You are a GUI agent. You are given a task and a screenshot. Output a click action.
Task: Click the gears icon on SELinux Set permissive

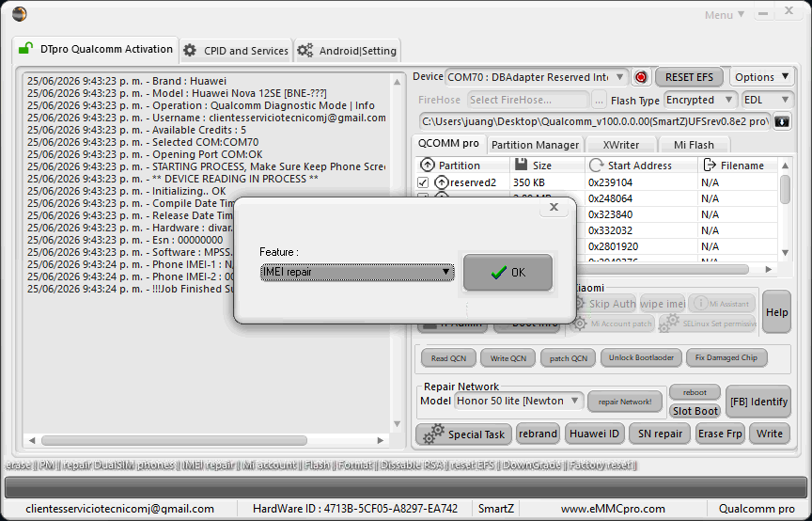(x=669, y=323)
